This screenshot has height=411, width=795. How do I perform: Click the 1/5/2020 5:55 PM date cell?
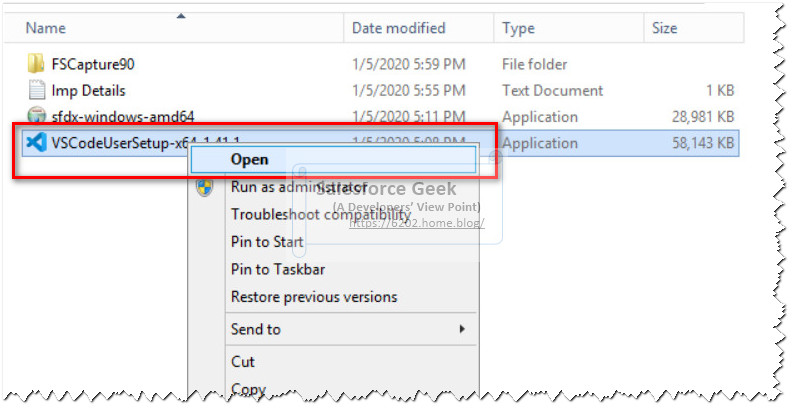point(409,91)
